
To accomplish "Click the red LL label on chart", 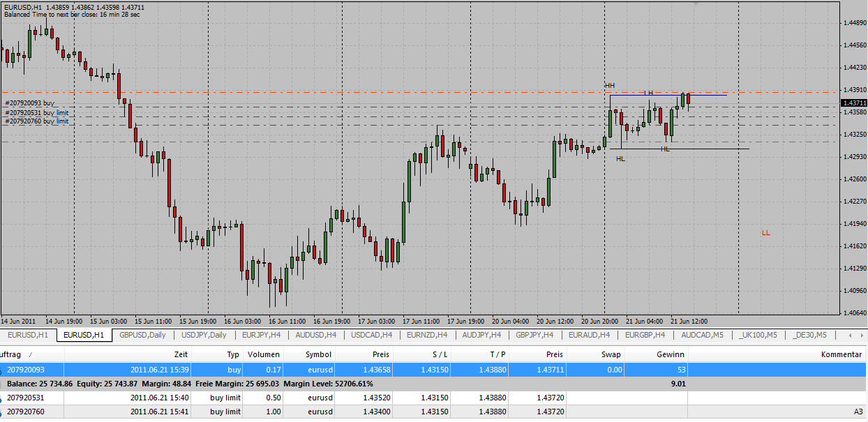I will (x=766, y=233).
